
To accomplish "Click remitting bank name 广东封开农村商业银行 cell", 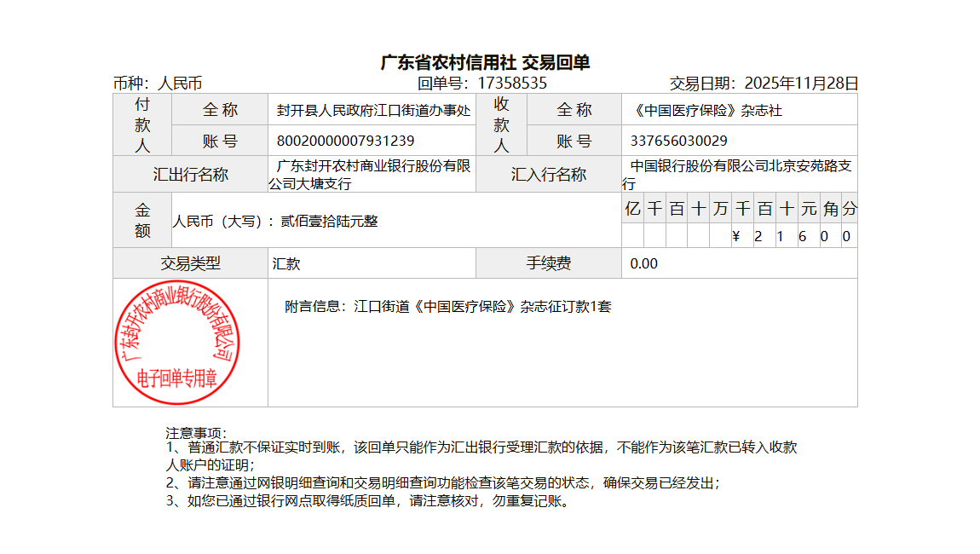I will click(371, 175).
